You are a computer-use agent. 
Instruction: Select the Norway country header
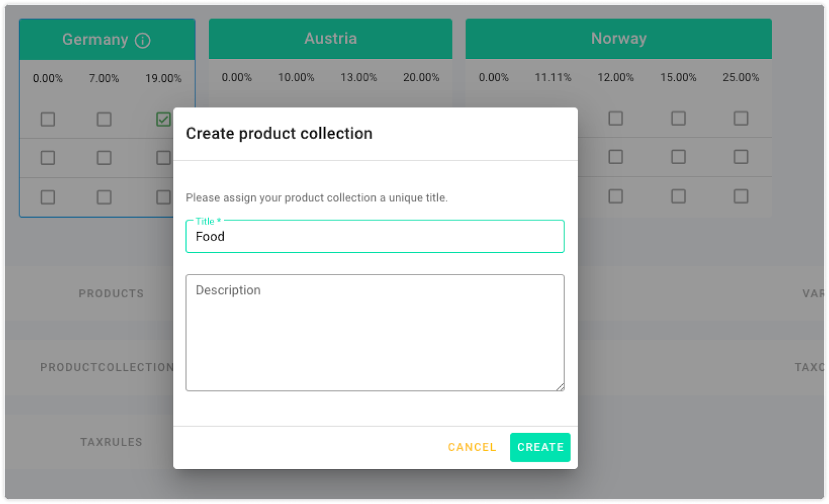pos(619,39)
